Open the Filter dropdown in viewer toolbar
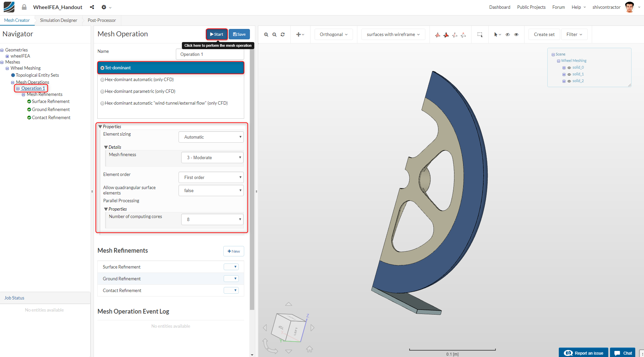Image resolution: width=644 pixels, height=357 pixels. click(574, 34)
